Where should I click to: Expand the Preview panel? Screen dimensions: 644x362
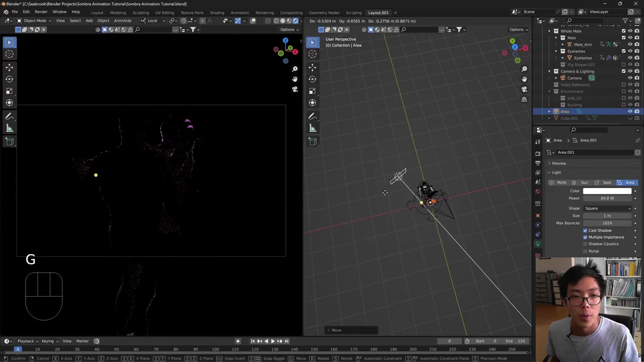point(558,163)
